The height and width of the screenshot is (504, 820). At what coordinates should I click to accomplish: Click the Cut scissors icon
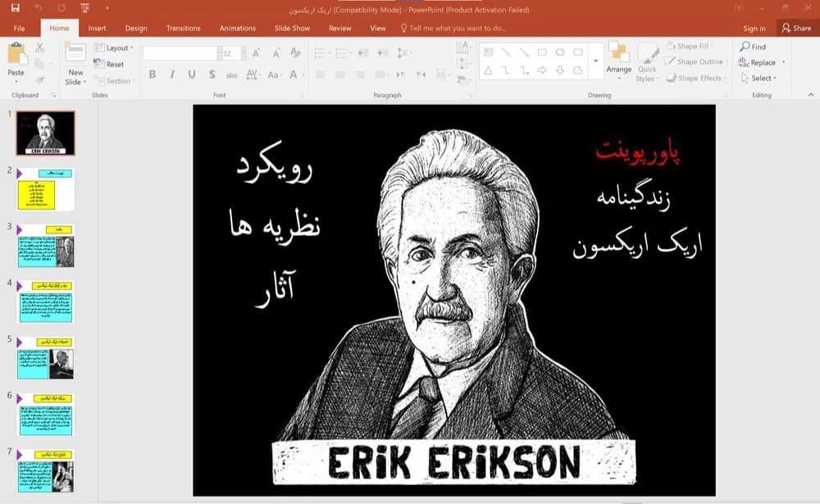39,48
